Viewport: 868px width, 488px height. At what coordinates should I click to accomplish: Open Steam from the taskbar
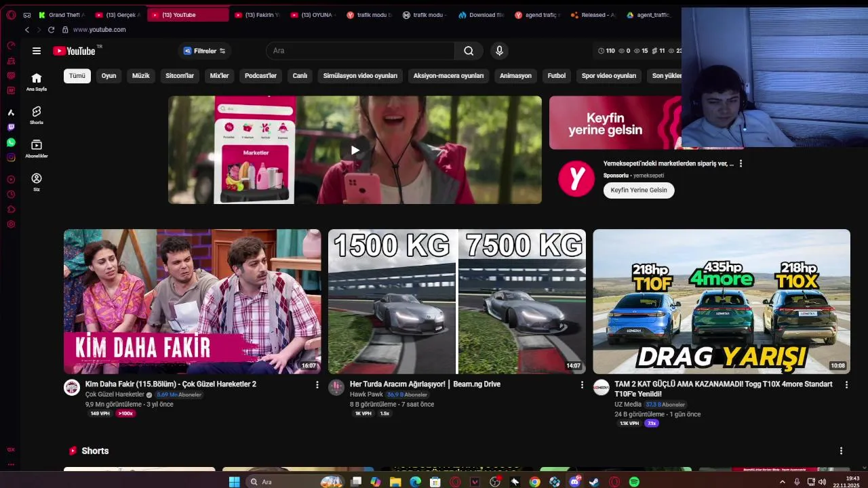594,482
